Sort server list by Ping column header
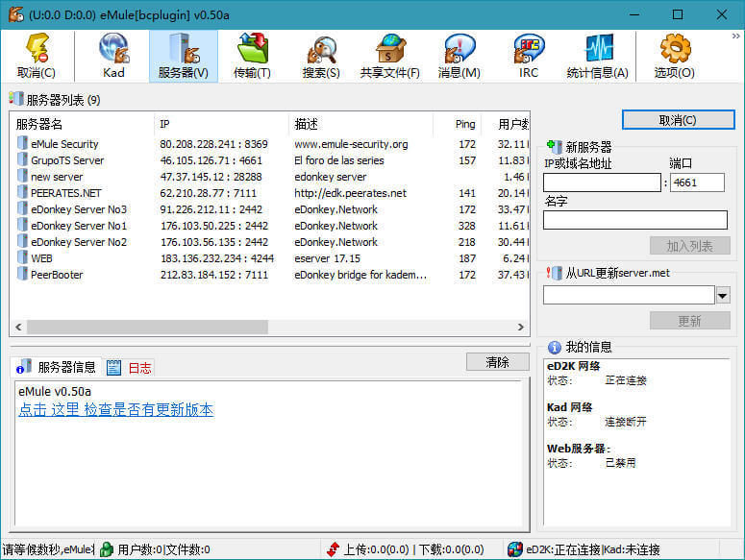 [465, 124]
